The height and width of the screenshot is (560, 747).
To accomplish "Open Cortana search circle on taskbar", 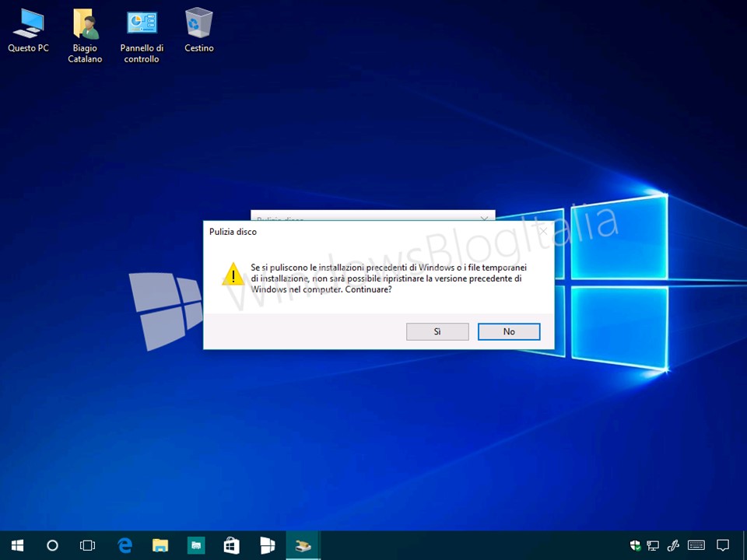I will 52,546.
